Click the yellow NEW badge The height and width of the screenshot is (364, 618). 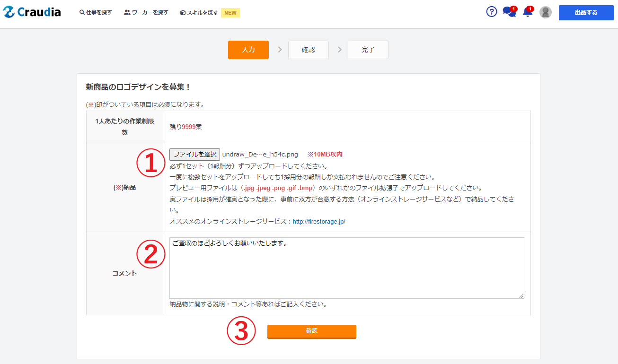[230, 13]
